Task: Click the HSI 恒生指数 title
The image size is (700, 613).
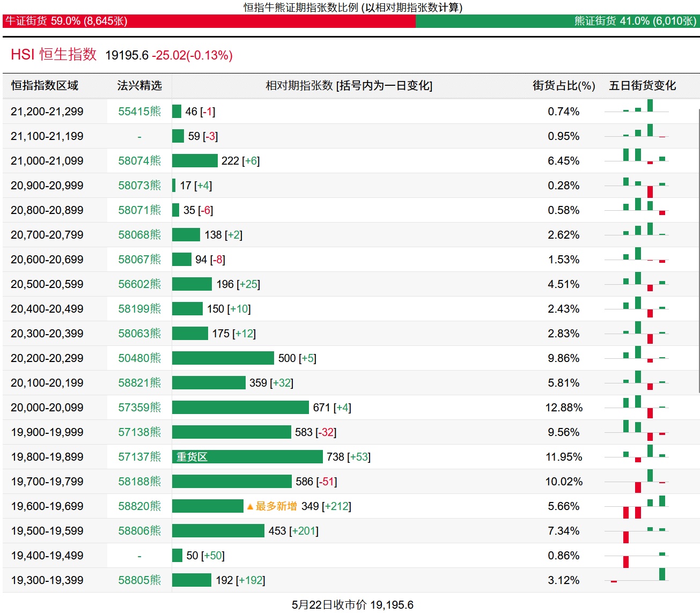Action: [54, 55]
